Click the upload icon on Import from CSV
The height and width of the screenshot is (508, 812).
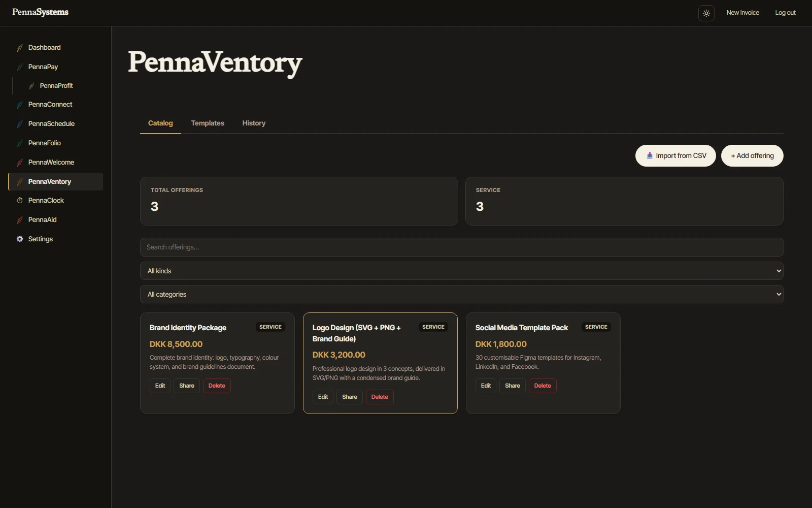(x=650, y=156)
